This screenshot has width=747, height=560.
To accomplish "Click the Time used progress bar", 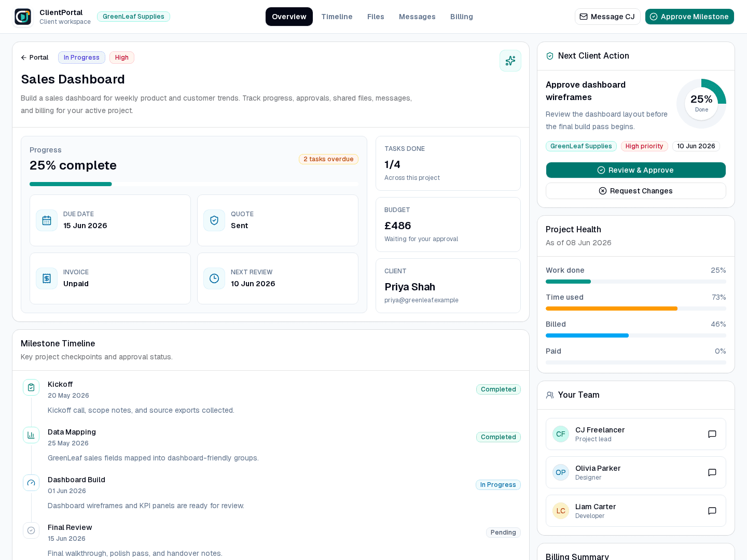I will coord(636,309).
